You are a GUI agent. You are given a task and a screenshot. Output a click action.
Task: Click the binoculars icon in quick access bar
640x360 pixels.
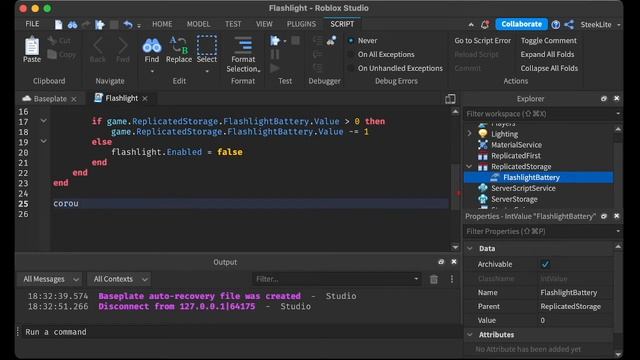73,24
